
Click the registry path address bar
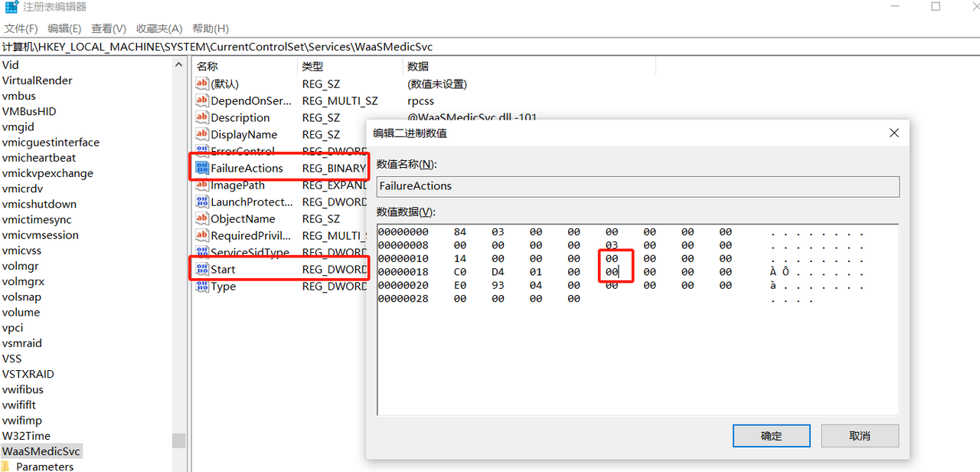490,47
